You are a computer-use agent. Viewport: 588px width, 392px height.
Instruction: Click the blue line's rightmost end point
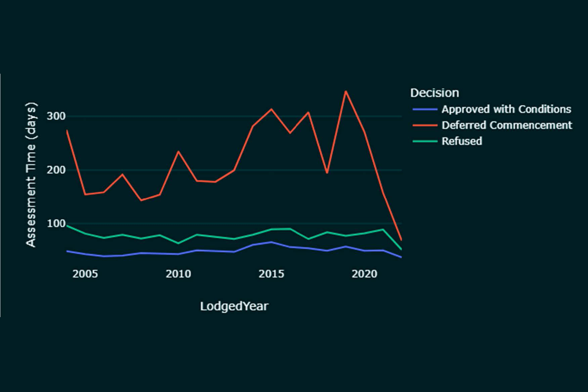pyautogui.click(x=401, y=257)
